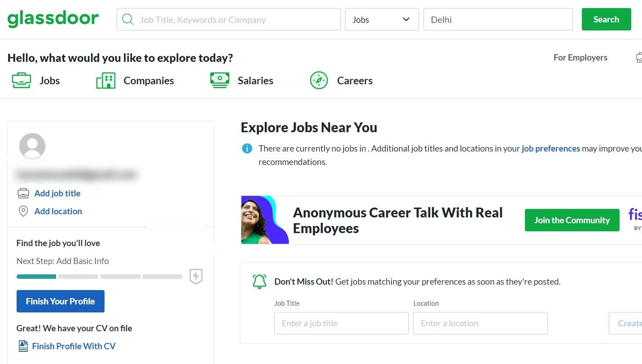This screenshot has width=642, height=364.
Task: Click For Employers in the header
Action: click(580, 57)
